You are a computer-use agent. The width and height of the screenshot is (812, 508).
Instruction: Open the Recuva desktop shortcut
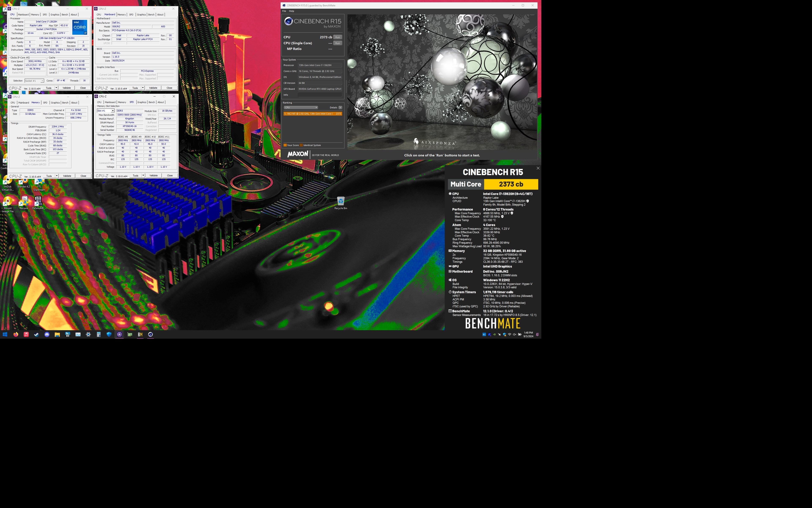pos(23,203)
